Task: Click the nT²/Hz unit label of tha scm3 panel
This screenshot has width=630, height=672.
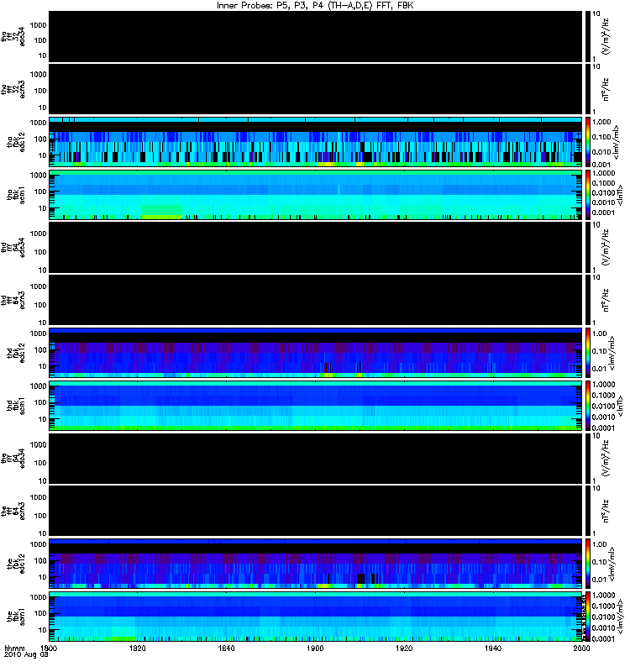Action: (x=606, y=89)
